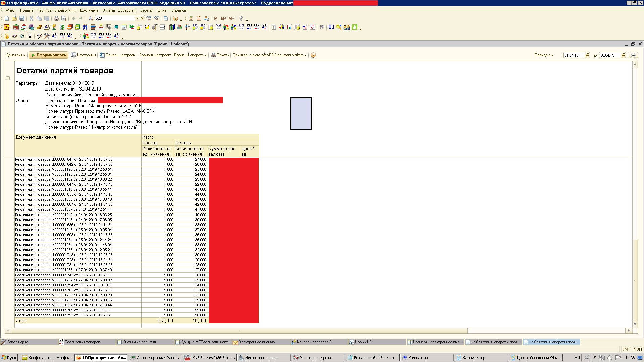Screen dimensions: 644x362
Task: Open print preview icon
Action: coord(64,18)
